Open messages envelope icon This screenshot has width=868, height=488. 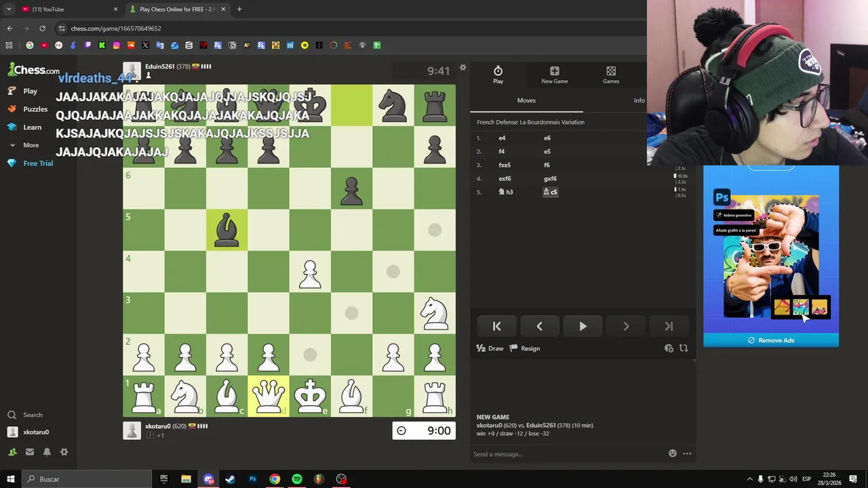30,452
